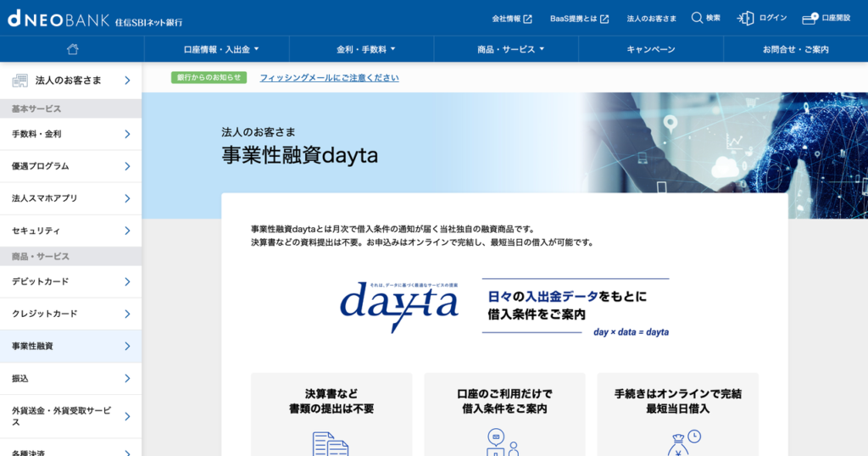Click chevron next to 法人スマホアプリ
This screenshot has width=868, height=456.
pos(127,198)
